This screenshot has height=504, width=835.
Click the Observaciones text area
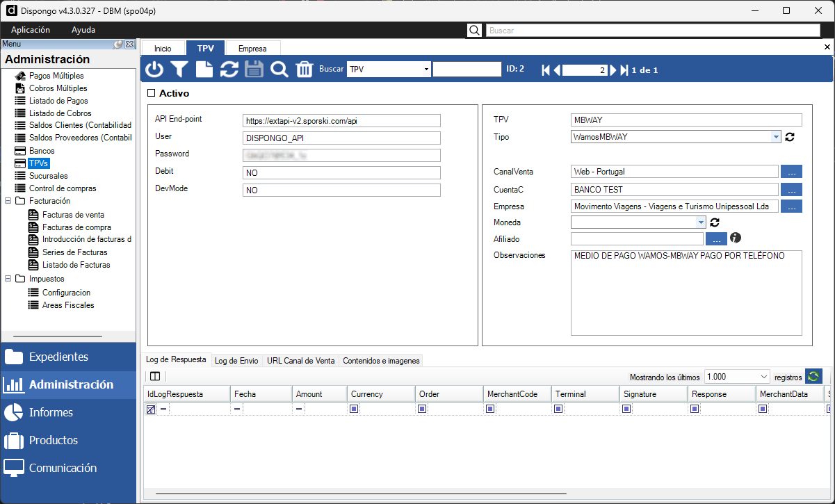click(x=686, y=293)
